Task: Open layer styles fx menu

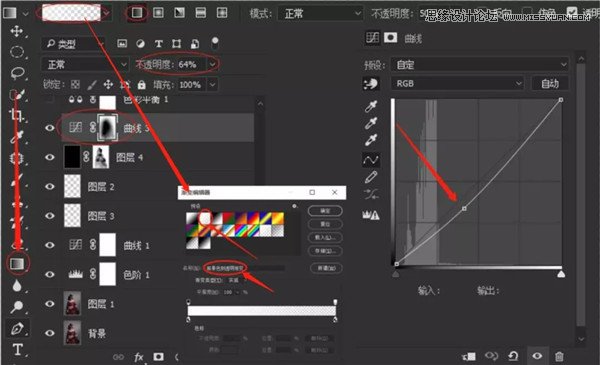Action: pos(139,357)
